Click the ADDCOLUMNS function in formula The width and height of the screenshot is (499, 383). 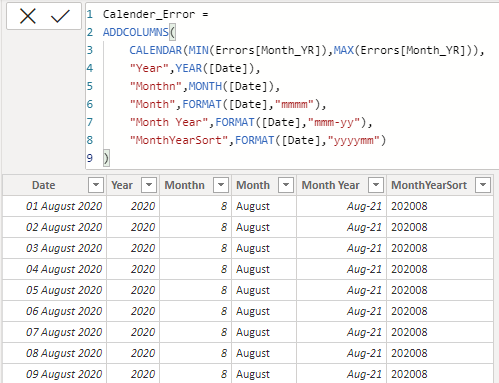pos(136,32)
